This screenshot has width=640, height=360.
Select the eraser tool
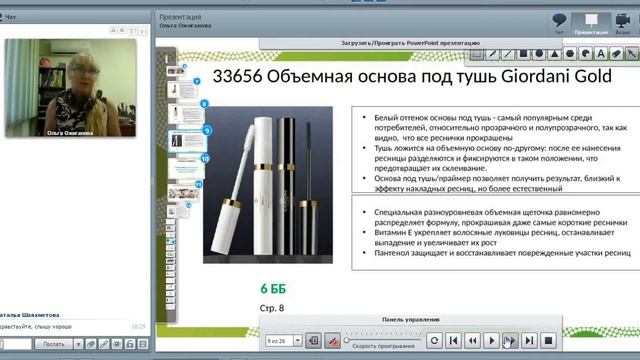(616, 53)
